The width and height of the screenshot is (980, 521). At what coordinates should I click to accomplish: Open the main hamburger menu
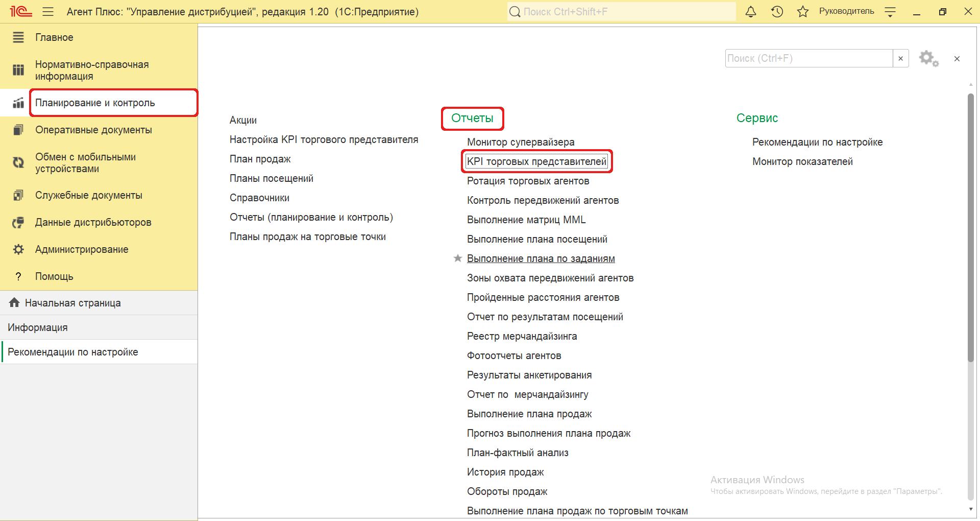(48, 11)
